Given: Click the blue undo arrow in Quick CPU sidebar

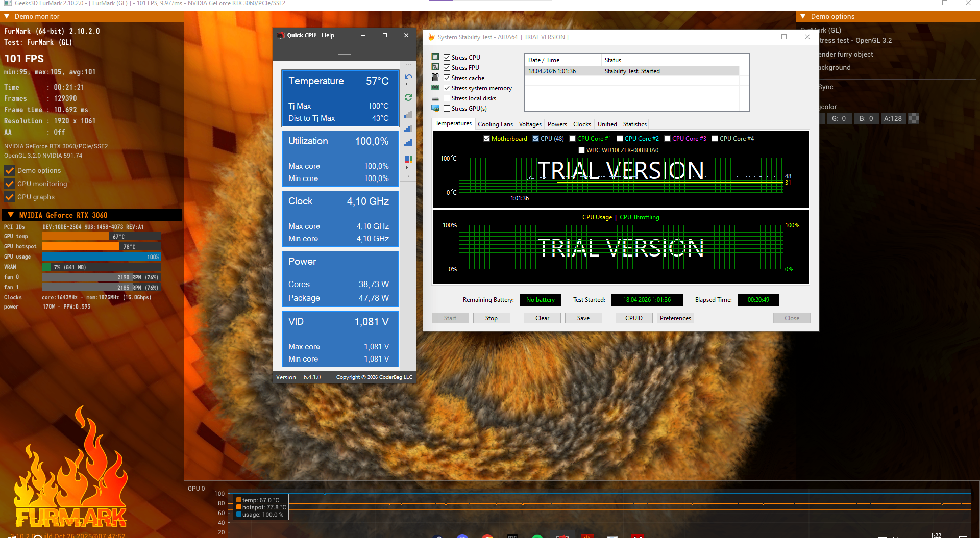Looking at the screenshot, I should pyautogui.click(x=408, y=76).
